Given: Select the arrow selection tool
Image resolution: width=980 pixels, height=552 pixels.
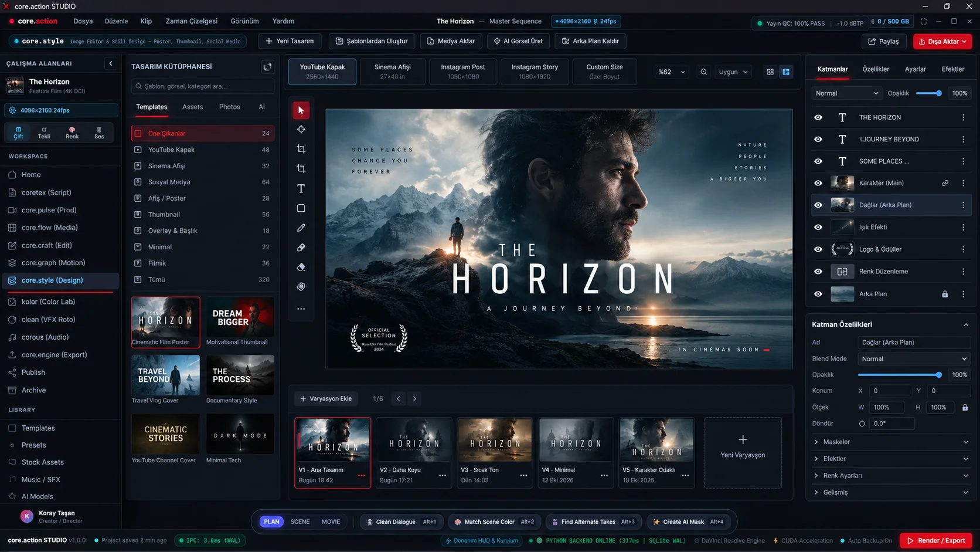Looking at the screenshot, I should (301, 110).
